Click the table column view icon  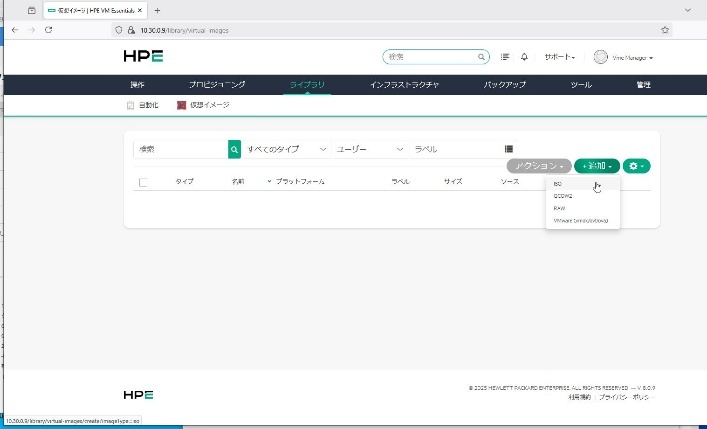(509, 149)
